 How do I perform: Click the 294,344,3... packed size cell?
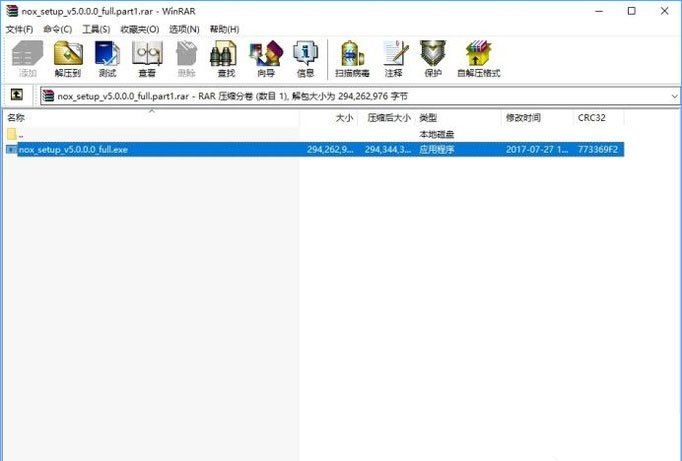[x=388, y=150]
